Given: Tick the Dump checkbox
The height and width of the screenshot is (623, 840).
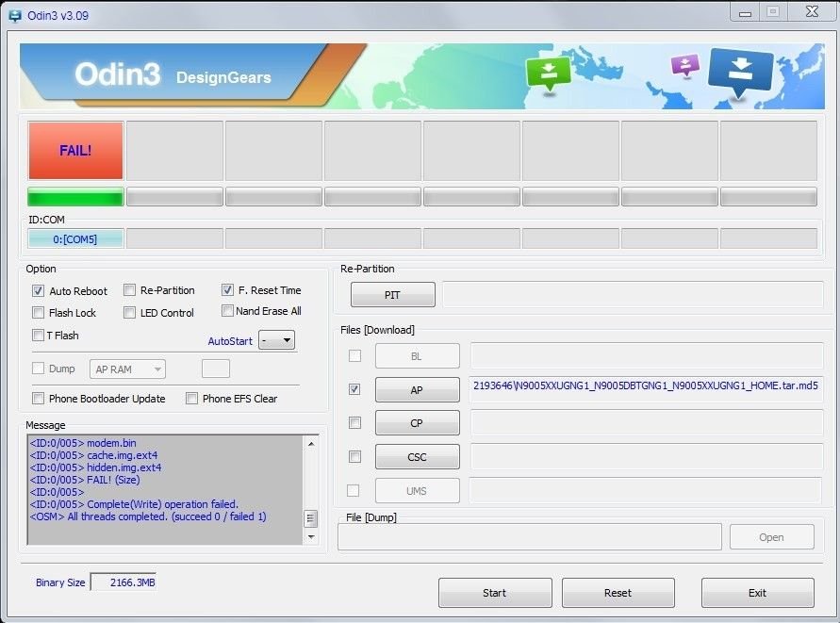Looking at the screenshot, I should (38, 368).
